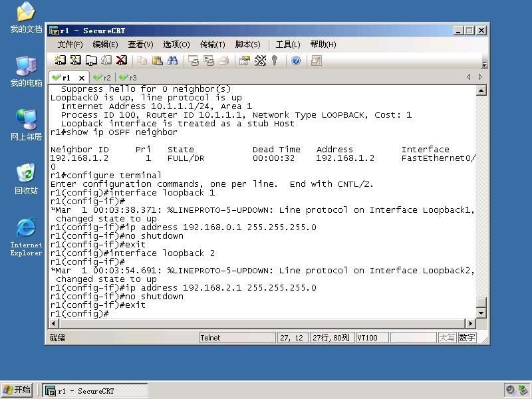532x399 pixels.
Task: Click the 'Telnet' status bar field
Action: (x=237, y=338)
